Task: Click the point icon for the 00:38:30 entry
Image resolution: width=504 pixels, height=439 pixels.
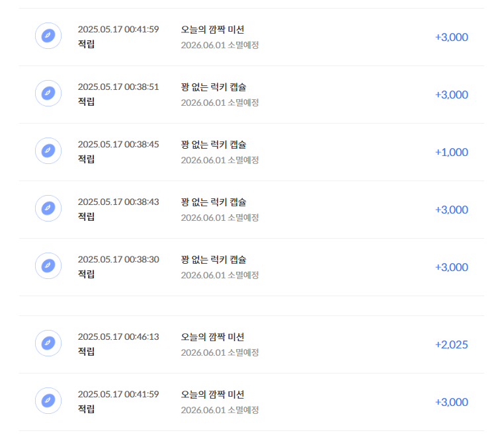Action: [x=48, y=266]
